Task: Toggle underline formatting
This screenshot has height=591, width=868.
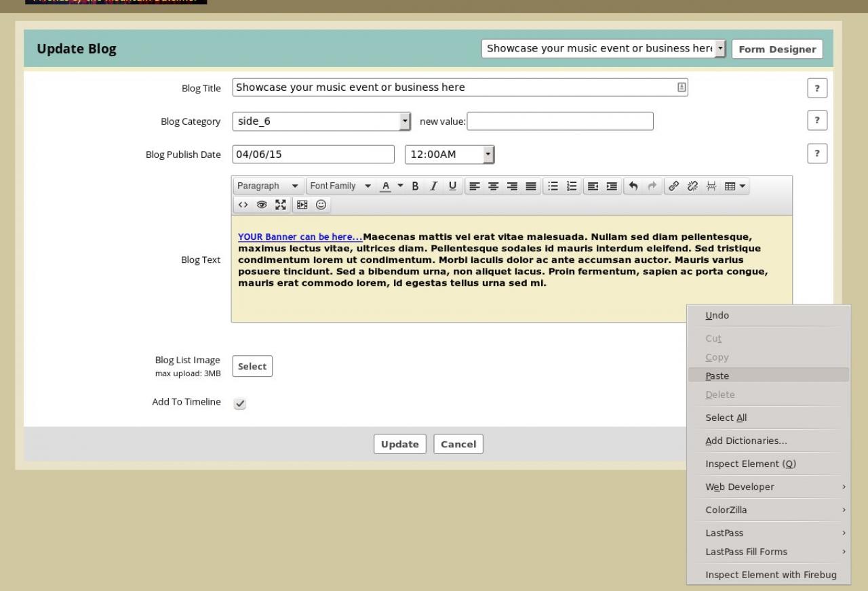Action: pos(452,186)
